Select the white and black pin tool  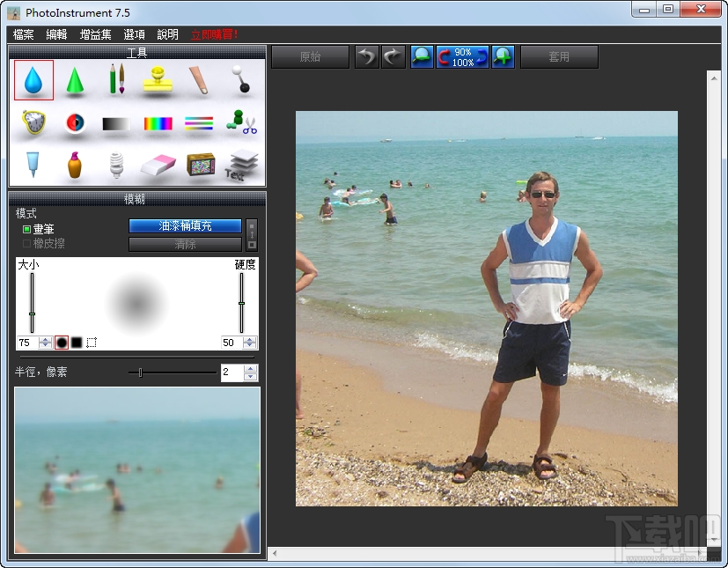241,79
